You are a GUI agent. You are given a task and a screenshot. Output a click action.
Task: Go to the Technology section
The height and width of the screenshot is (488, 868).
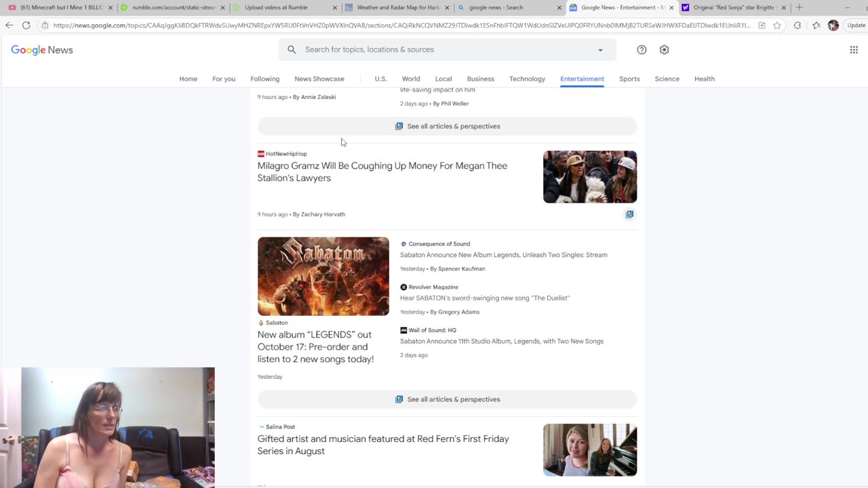tap(528, 79)
